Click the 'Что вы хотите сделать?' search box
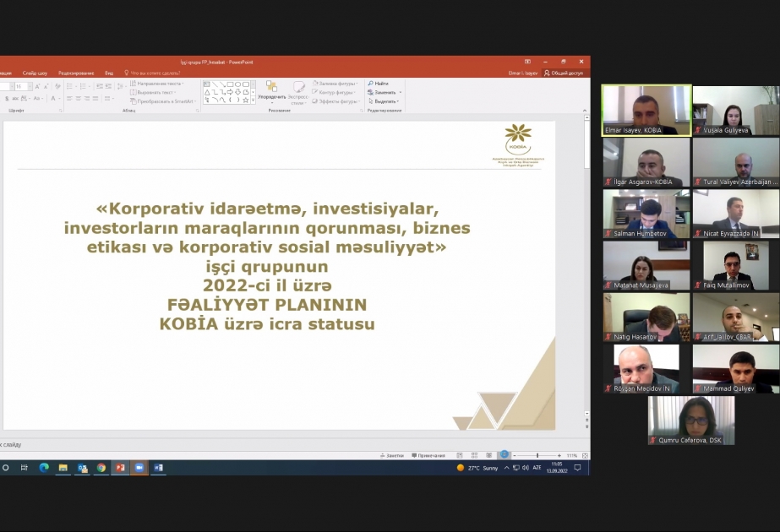This screenshot has height=532, width=780. click(x=152, y=73)
